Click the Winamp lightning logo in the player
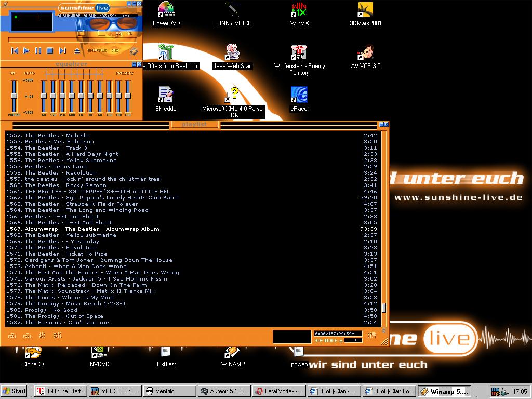 [x=134, y=51]
